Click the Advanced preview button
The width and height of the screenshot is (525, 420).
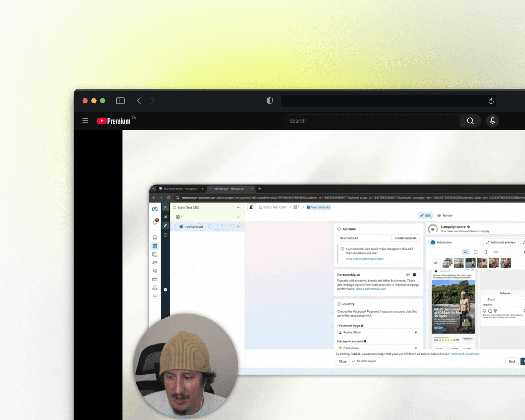[501, 242]
